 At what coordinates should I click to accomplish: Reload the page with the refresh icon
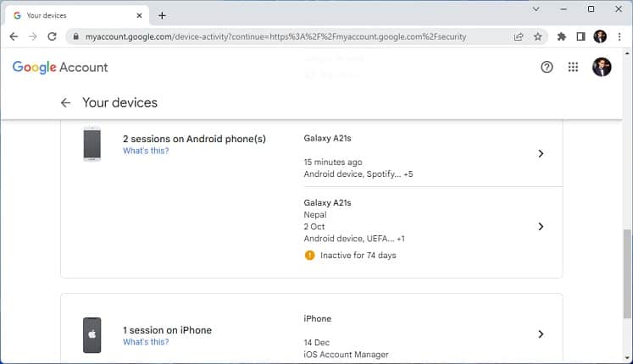[x=52, y=36]
